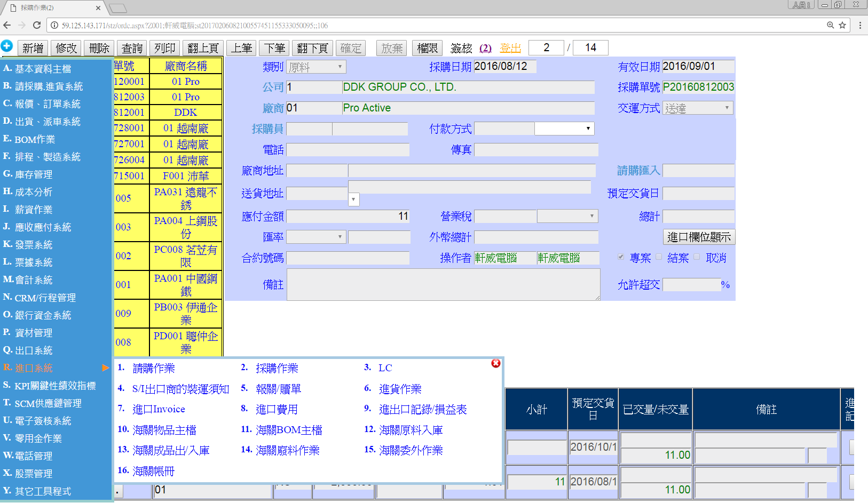Click the 修改 button
The width and height of the screenshot is (868, 503).
coord(66,48)
